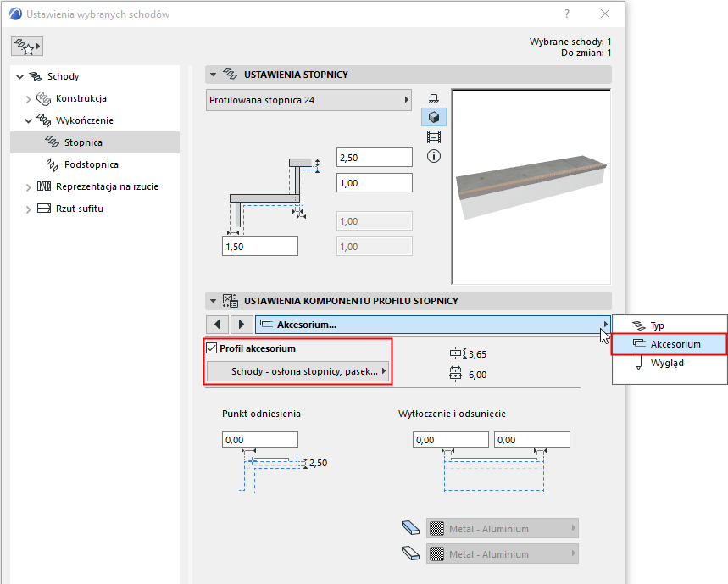Image resolution: width=728 pixels, height=584 pixels.
Task: Click the first Metal - Aluminium texture swatch
Action: click(x=436, y=528)
